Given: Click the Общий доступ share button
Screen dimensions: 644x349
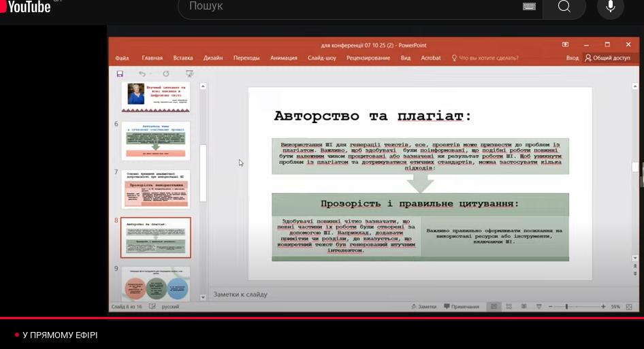Looking at the screenshot, I should point(608,58).
